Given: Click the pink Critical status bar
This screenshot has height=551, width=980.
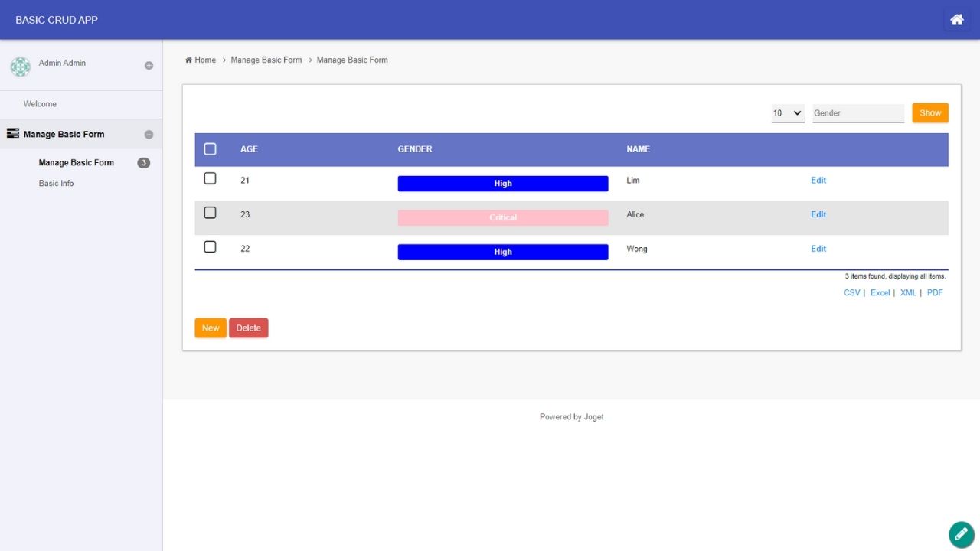Looking at the screenshot, I should 502,218.
